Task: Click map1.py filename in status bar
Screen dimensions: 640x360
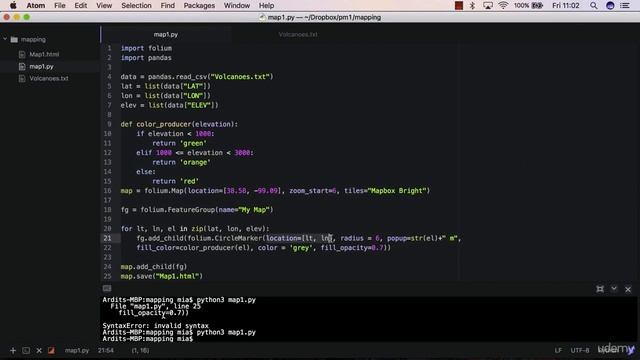Action: click(77, 351)
